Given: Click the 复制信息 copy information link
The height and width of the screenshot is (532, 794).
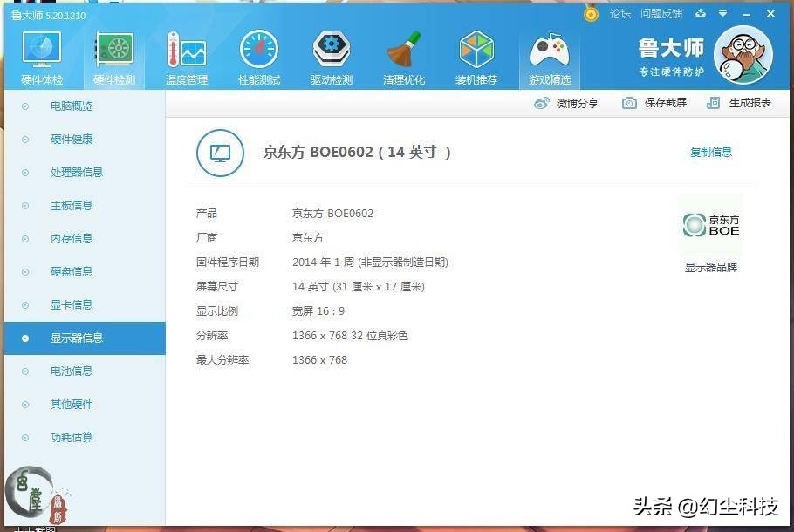Looking at the screenshot, I should coord(710,152).
